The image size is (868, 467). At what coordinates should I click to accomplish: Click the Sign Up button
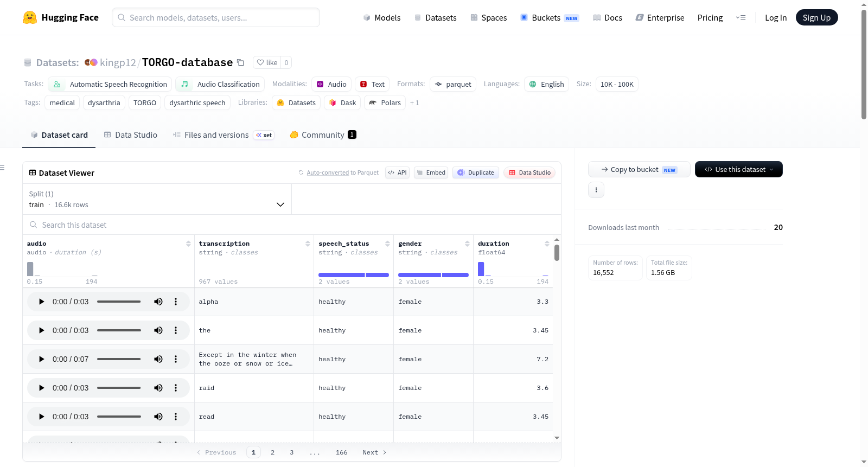[x=816, y=17]
